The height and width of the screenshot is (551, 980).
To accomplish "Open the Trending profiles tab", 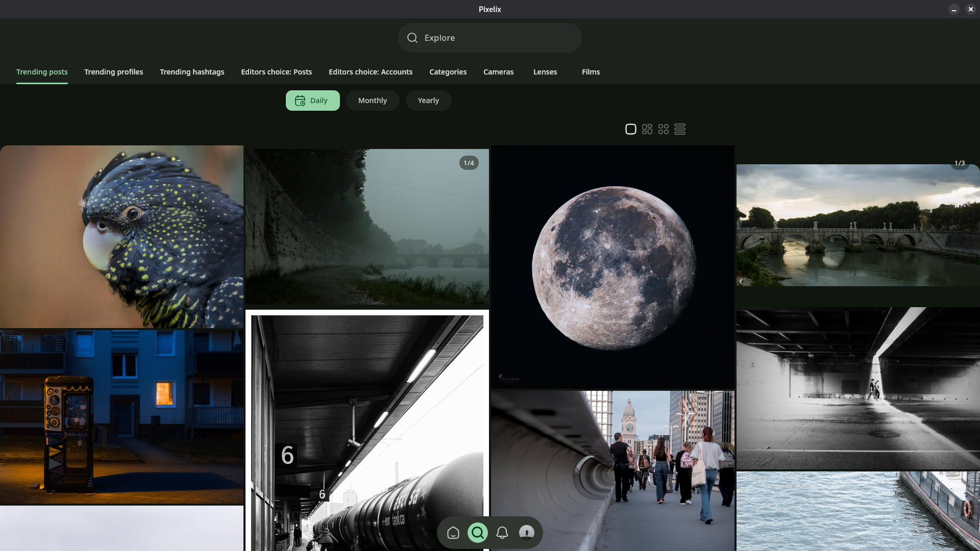I will tap(114, 72).
